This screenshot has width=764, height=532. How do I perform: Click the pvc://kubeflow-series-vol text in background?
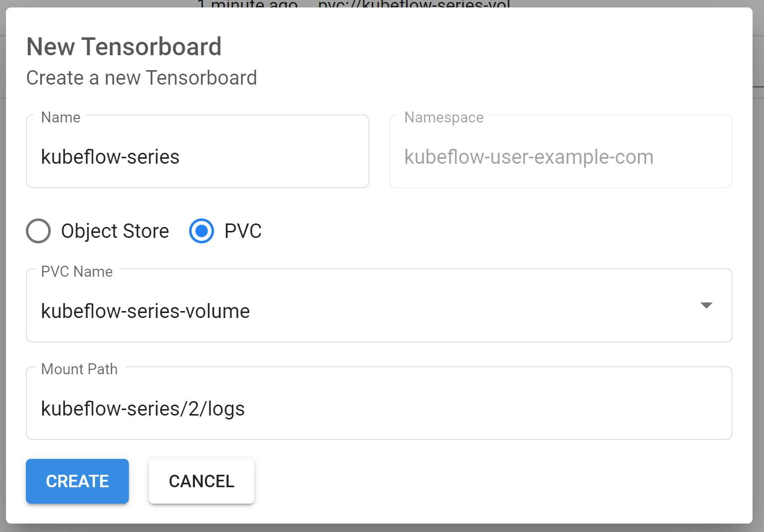(414, 4)
